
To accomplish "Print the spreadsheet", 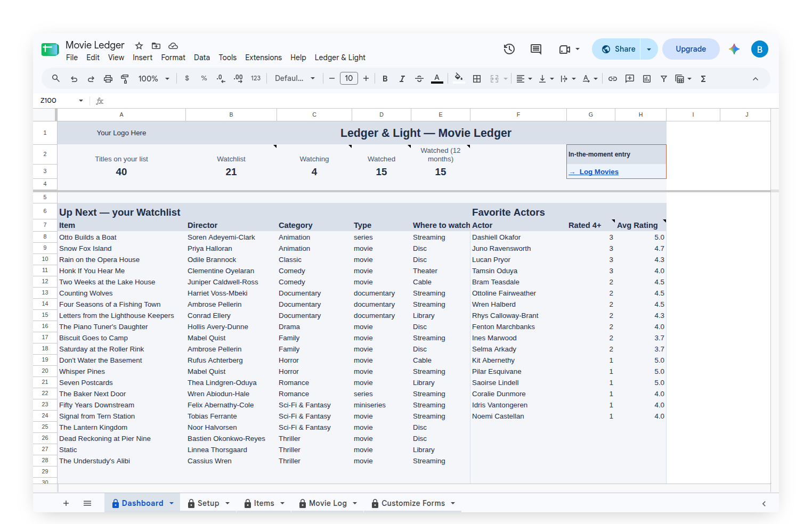I will click(x=108, y=79).
